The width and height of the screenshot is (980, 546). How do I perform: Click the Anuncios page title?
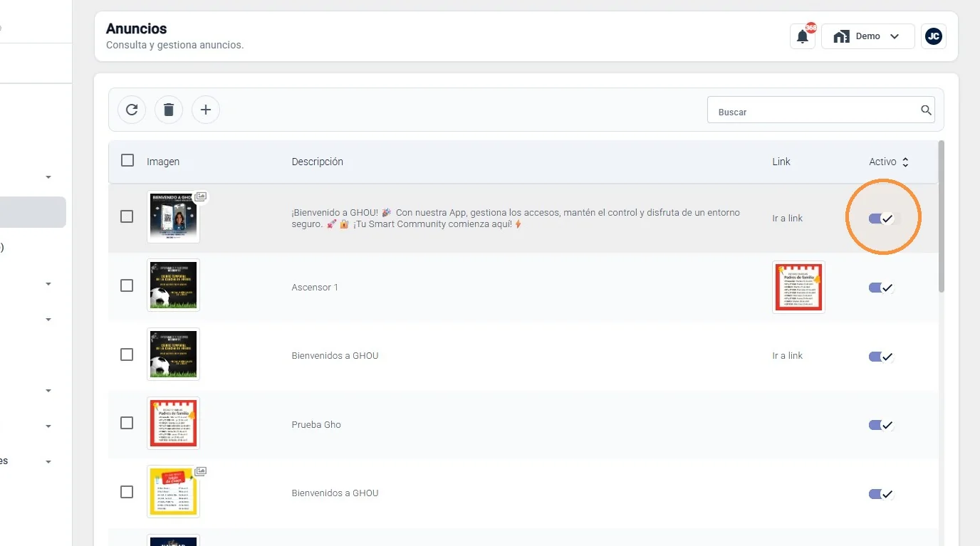click(x=137, y=29)
